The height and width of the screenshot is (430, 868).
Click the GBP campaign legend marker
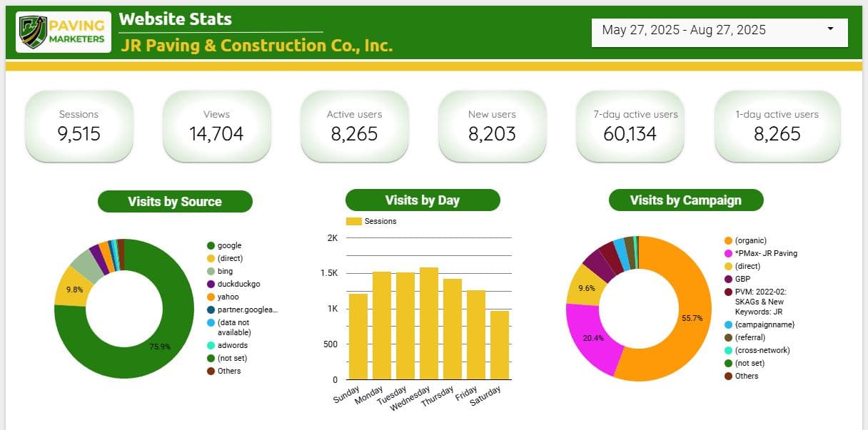point(728,279)
